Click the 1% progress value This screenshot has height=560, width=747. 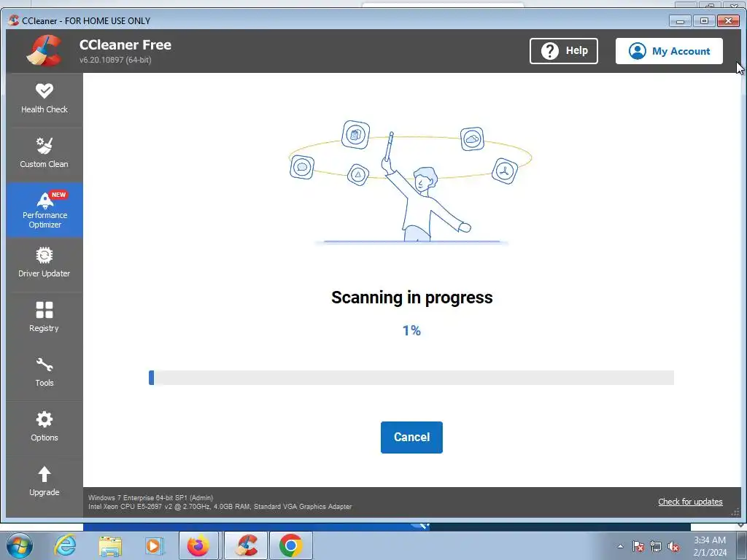[x=411, y=330]
